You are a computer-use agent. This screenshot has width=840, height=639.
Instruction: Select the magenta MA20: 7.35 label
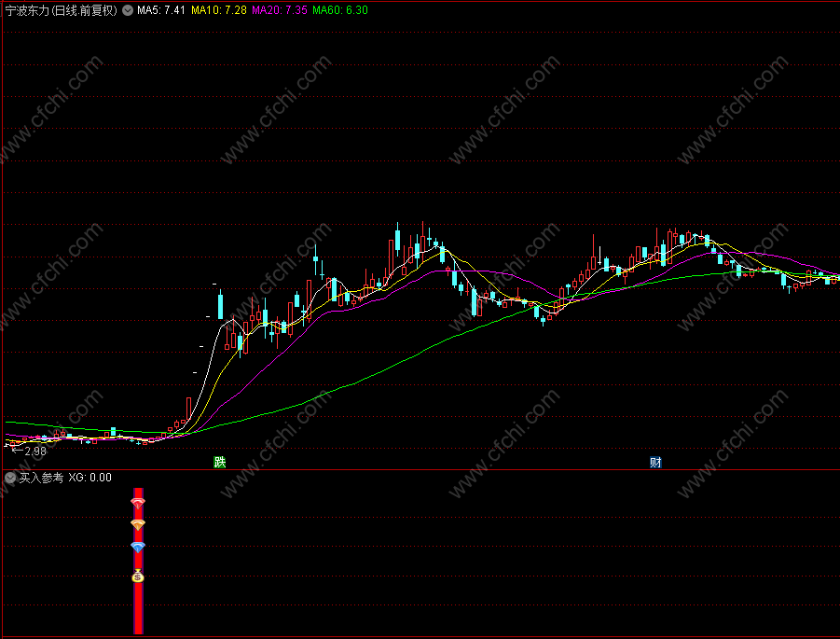[x=279, y=10]
